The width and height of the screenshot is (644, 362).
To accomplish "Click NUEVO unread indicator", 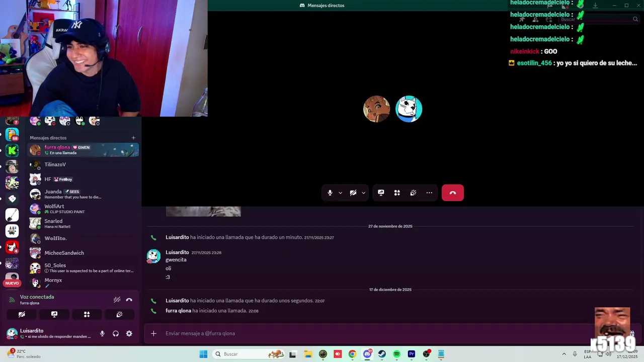I will click(12, 283).
